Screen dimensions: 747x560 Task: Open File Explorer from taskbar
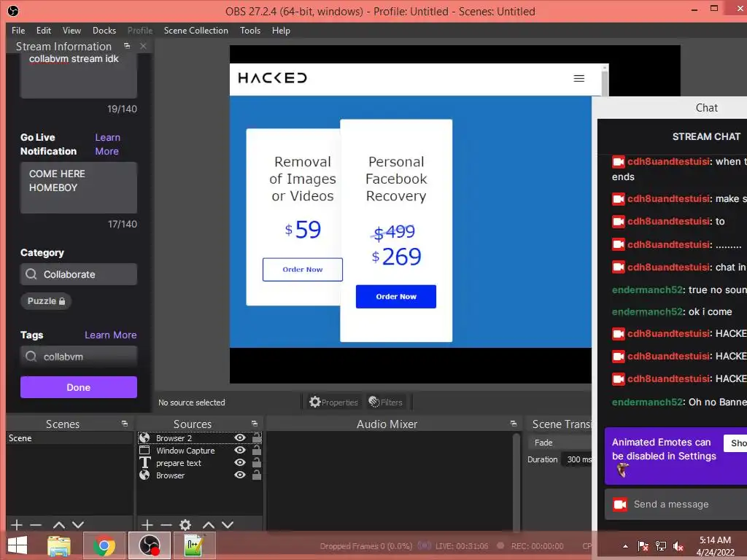click(59, 545)
